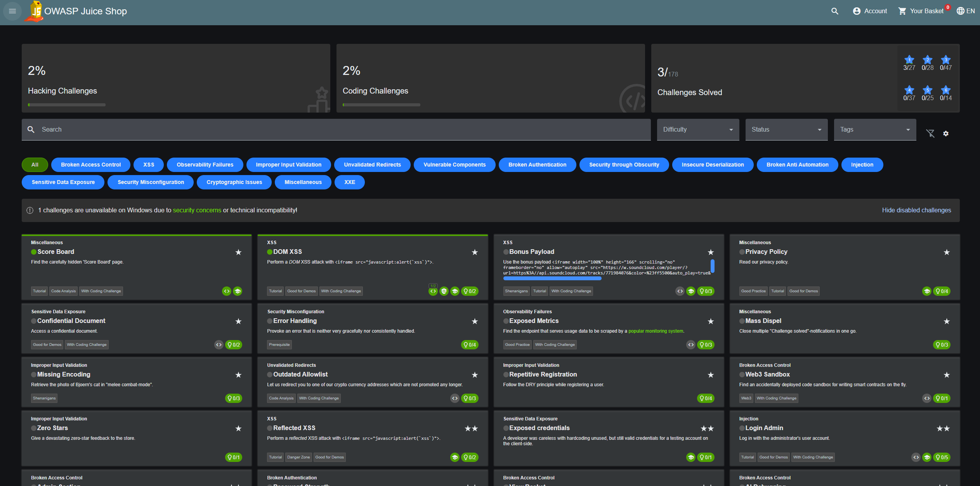980x486 pixels.
Task: Open the hamburger side menu
Action: pyautogui.click(x=12, y=11)
